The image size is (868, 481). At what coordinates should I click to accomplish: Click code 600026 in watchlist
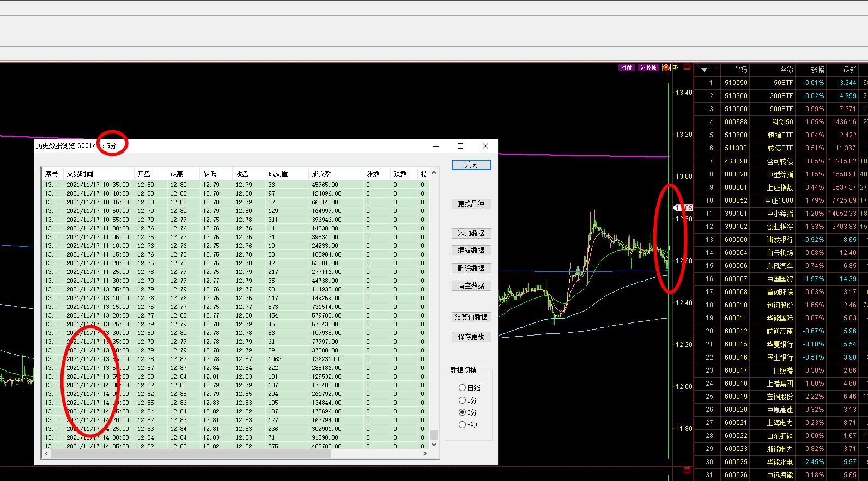point(736,475)
